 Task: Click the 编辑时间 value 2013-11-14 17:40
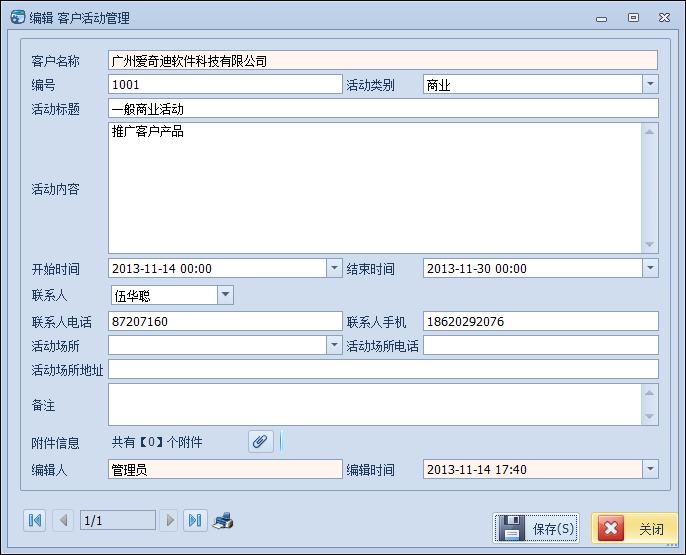click(x=477, y=469)
